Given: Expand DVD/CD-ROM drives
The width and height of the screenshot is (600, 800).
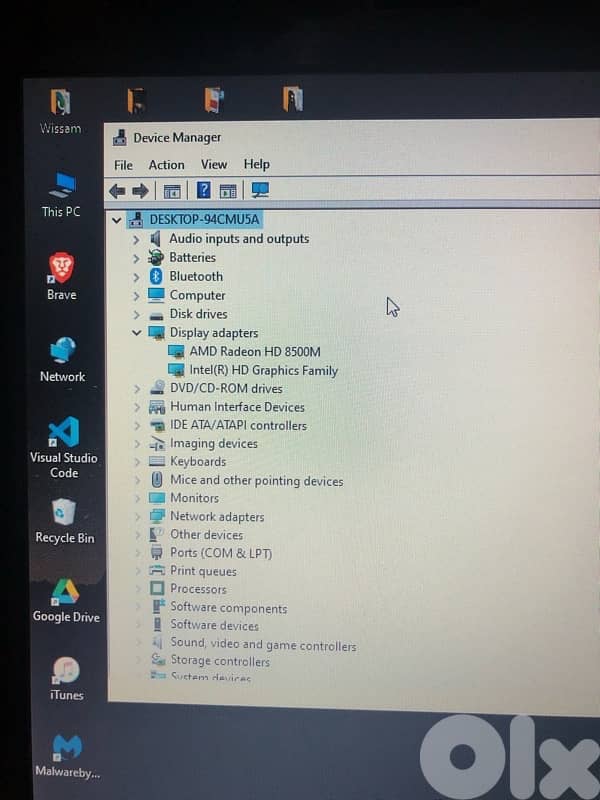Looking at the screenshot, I should (x=136, y=389).
